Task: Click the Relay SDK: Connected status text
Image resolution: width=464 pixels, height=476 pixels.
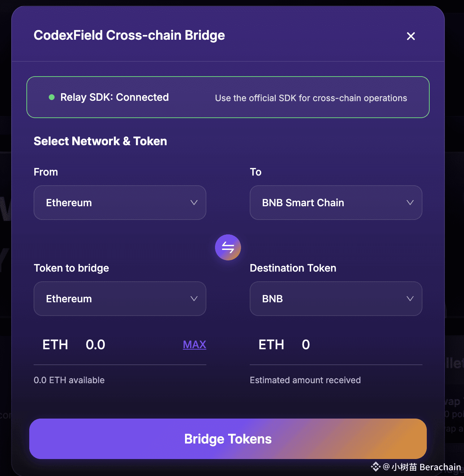Action: click(x=114, y=97)
